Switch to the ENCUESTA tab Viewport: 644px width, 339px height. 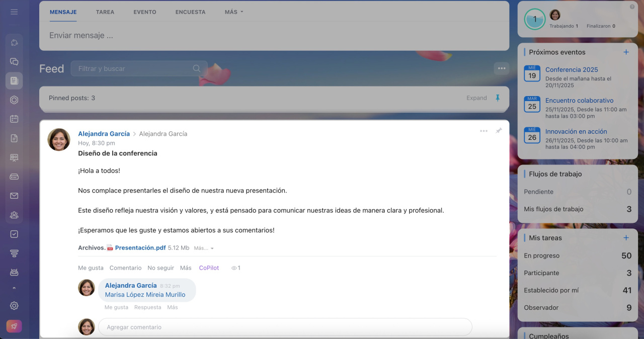click(x=190, y=12)
